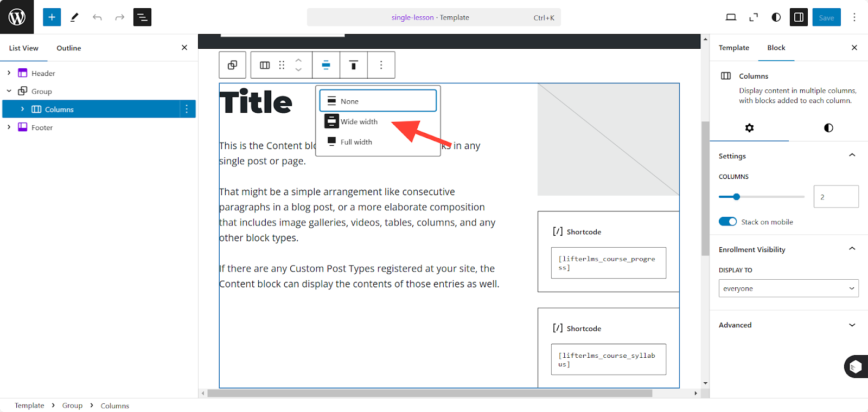Toggle the settings sidebar panel button
Viewport: 868px width, 412px height.
[799, 17]
